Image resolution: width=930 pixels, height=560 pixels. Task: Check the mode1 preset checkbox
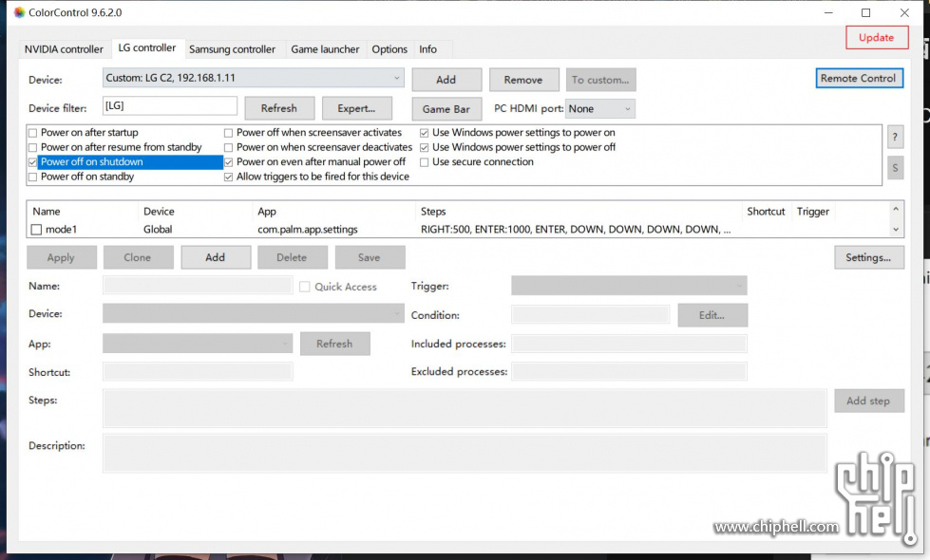(37, 230)
